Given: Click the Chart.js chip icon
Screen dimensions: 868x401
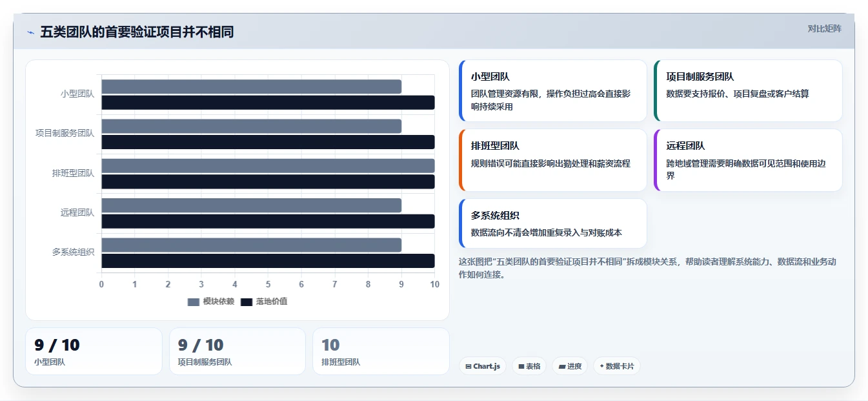Looking at the screenshot, I should click(468, 366).
